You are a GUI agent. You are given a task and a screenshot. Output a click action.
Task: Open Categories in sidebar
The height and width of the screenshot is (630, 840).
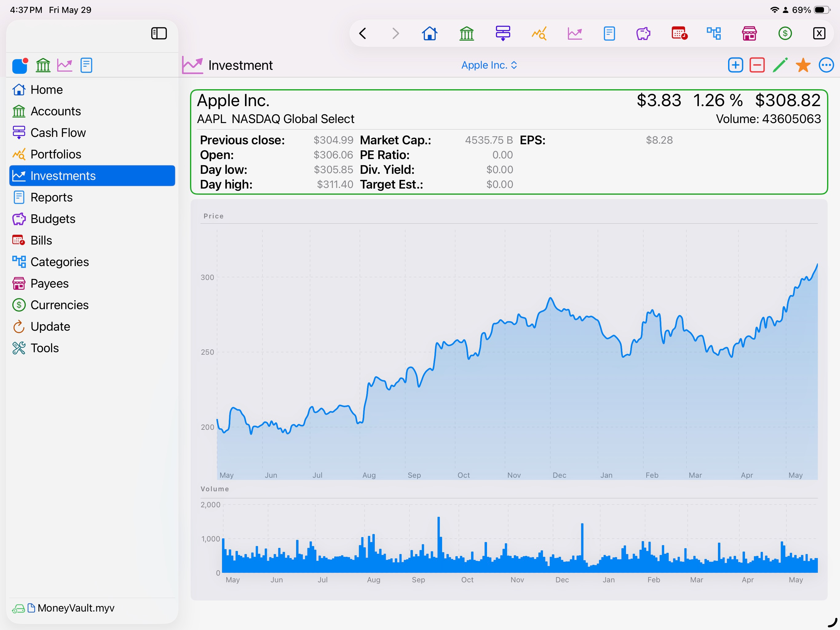[92, 262]
